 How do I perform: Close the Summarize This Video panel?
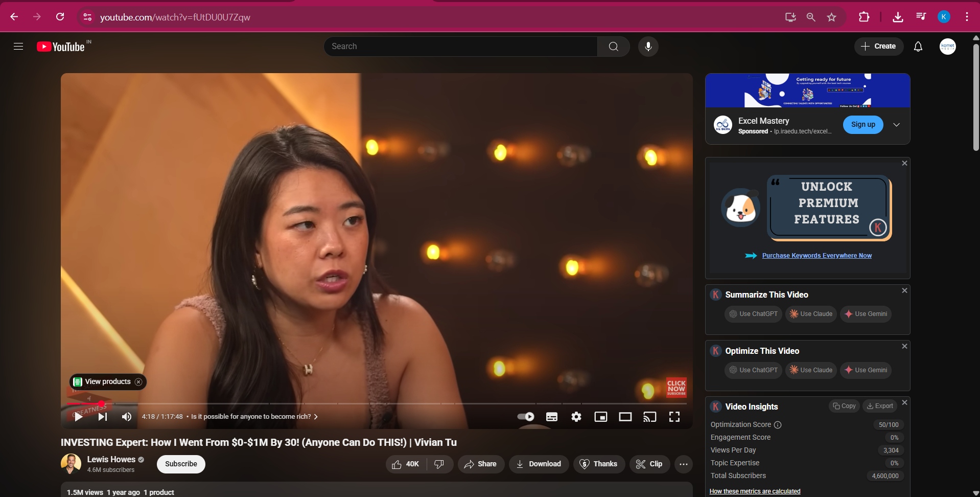click(x=904, y=290)
